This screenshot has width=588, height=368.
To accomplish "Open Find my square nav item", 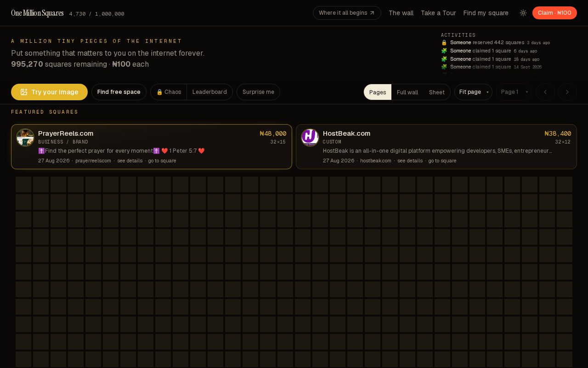I will pos(486,13).
